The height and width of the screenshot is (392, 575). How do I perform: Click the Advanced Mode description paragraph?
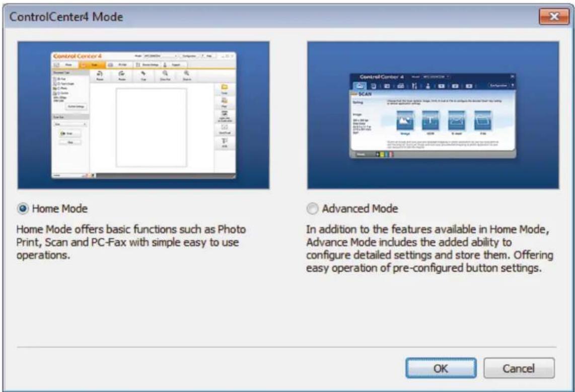point(429,249)
